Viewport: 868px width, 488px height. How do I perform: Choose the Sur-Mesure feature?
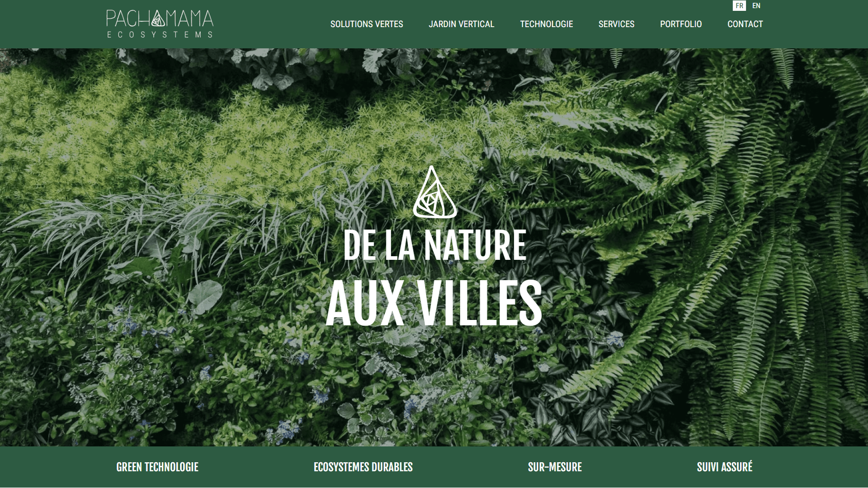[x=555, y=467]
